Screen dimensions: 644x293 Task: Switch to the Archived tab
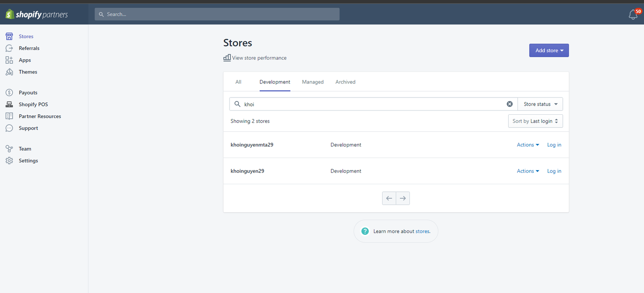pyautogui.click(x=345, y=82)
